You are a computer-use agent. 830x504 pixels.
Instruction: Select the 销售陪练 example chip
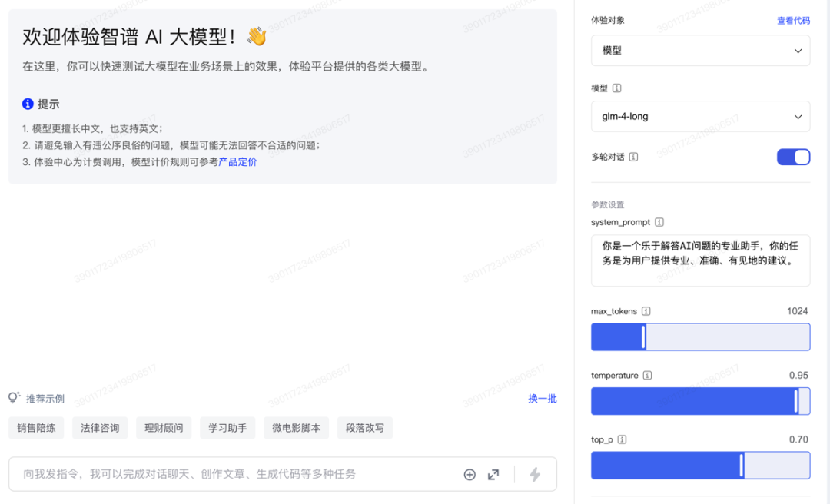[x=37, y=428]
